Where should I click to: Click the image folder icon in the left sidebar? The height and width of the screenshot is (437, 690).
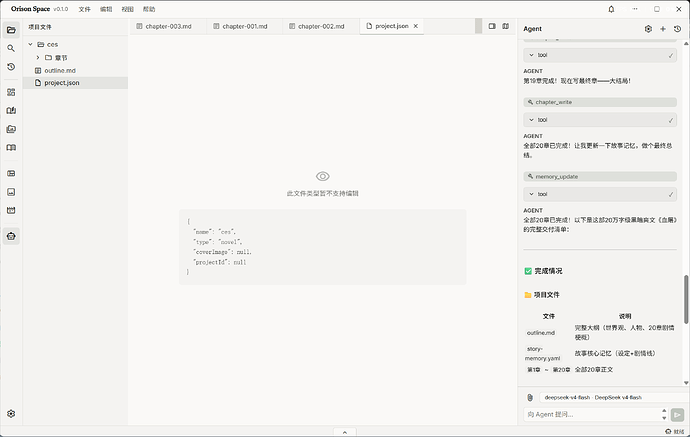coord(11,129)
